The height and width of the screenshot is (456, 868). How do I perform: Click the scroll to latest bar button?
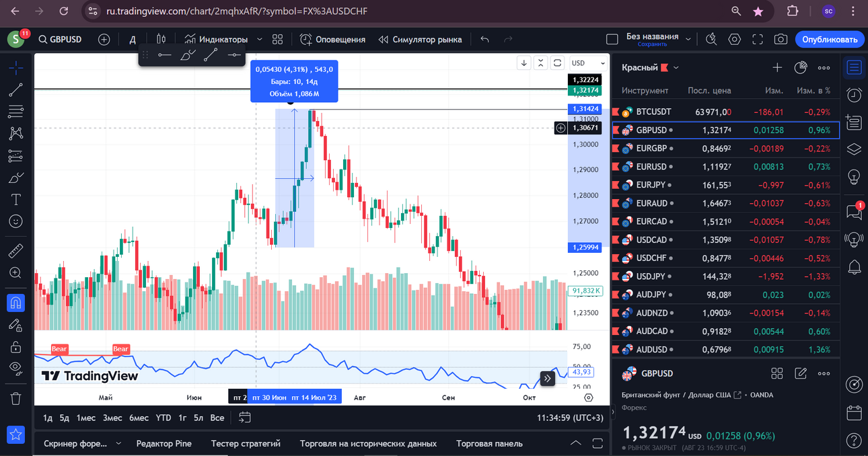(x=548, y=379)
